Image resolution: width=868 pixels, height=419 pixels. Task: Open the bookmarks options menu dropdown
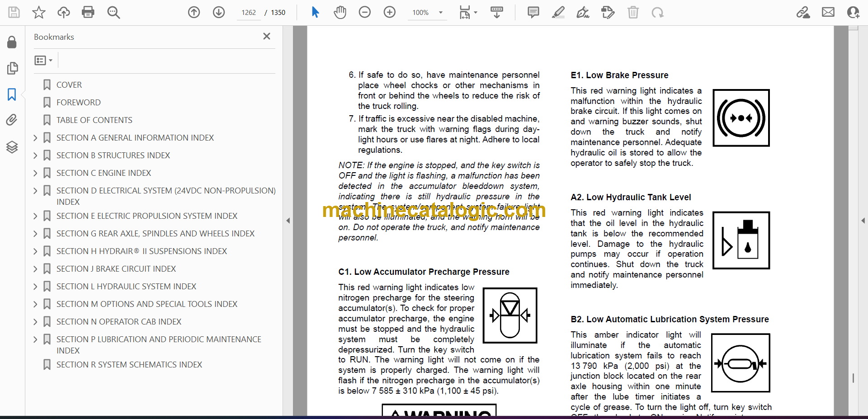pyautogui.click(x=43, y=60)
